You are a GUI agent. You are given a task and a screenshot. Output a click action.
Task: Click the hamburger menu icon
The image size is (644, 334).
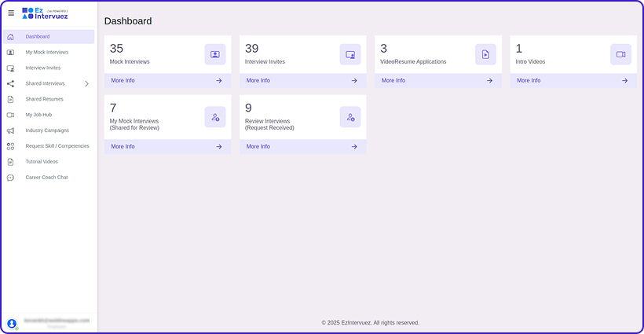coord(11,13)
